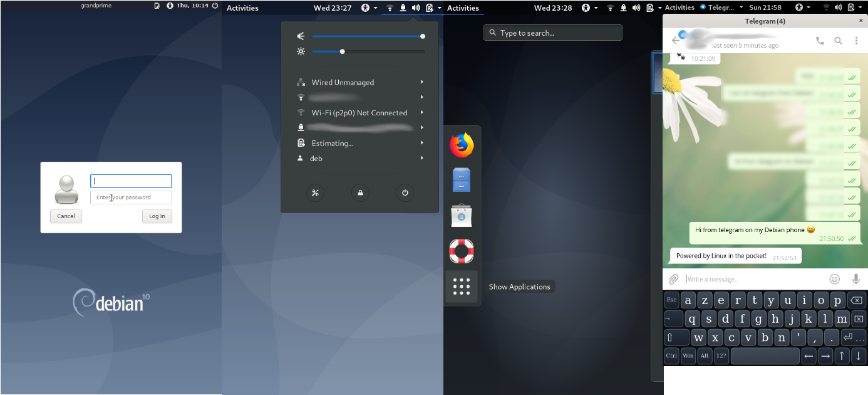Click 'grandprime' hostname in top bar
The width and height of the screenshot is (868, 395).
tap(96, 6)
